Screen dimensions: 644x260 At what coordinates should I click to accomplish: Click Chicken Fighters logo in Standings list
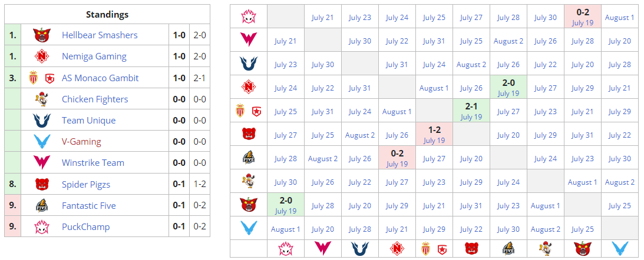click(41, 99)
